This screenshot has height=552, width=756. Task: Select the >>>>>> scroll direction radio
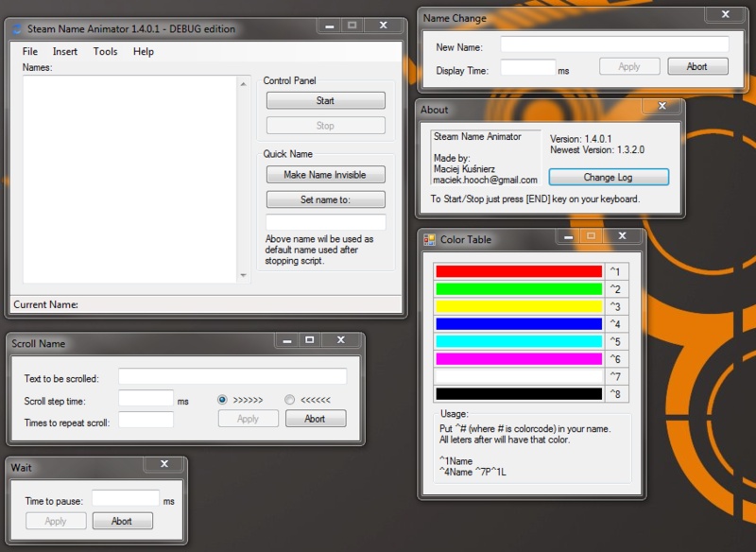point(222,400)
